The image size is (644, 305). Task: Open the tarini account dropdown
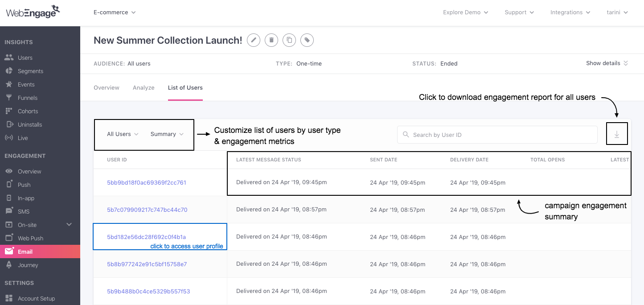point(617,12)
